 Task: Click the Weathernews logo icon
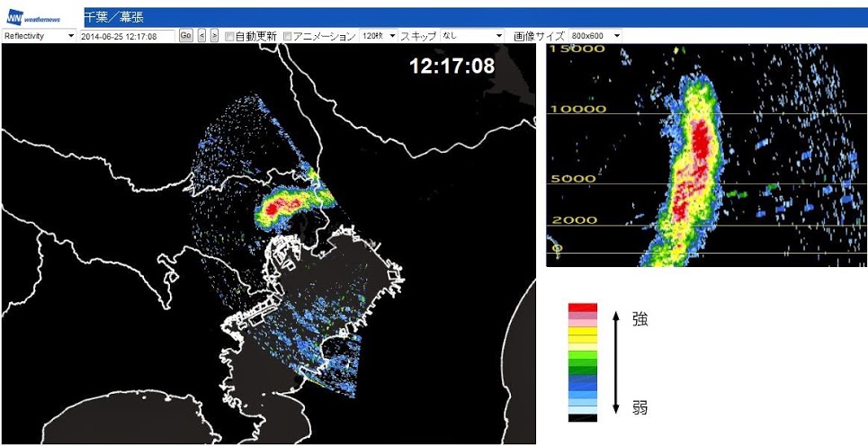point(33,18)
